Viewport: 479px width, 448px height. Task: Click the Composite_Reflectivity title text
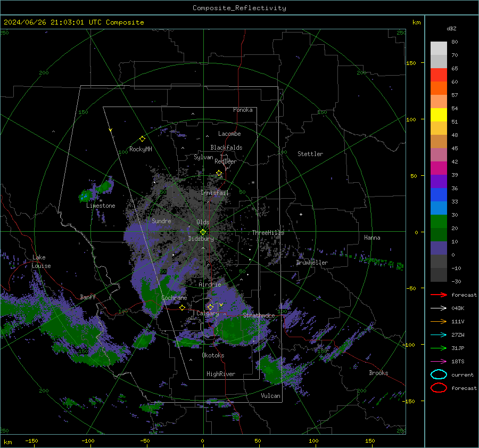click(x=240, y=8)
